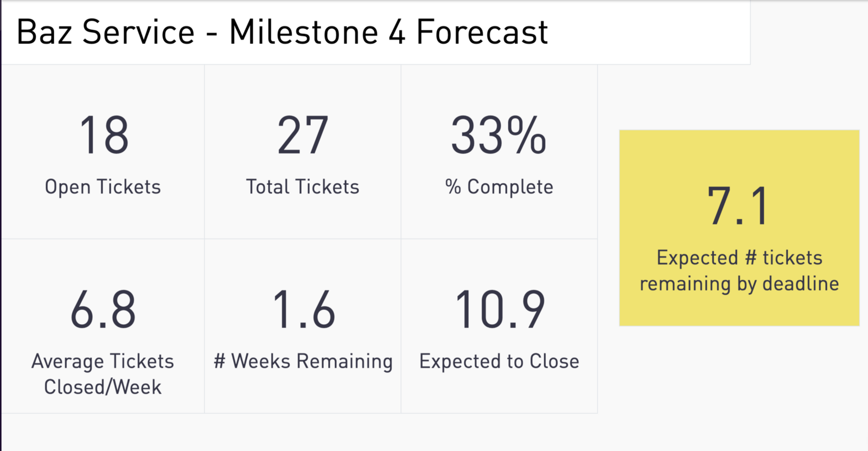Viewport: 868px width, 451px height.
Task: Click Average Tickets Closed/Week label
Action: tap(103, 374)
